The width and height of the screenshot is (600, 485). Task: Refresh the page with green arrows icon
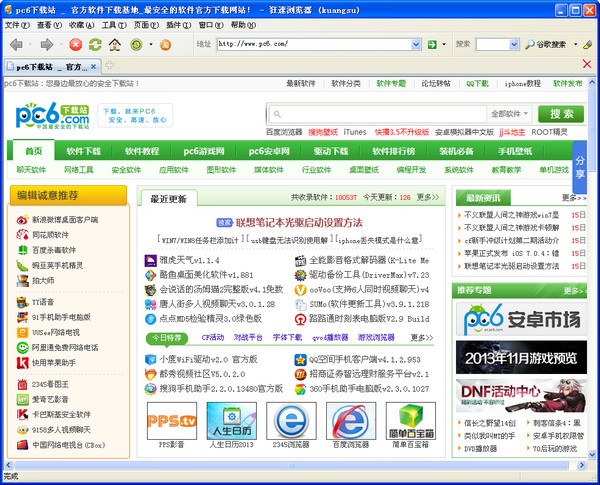pos(95,45)
